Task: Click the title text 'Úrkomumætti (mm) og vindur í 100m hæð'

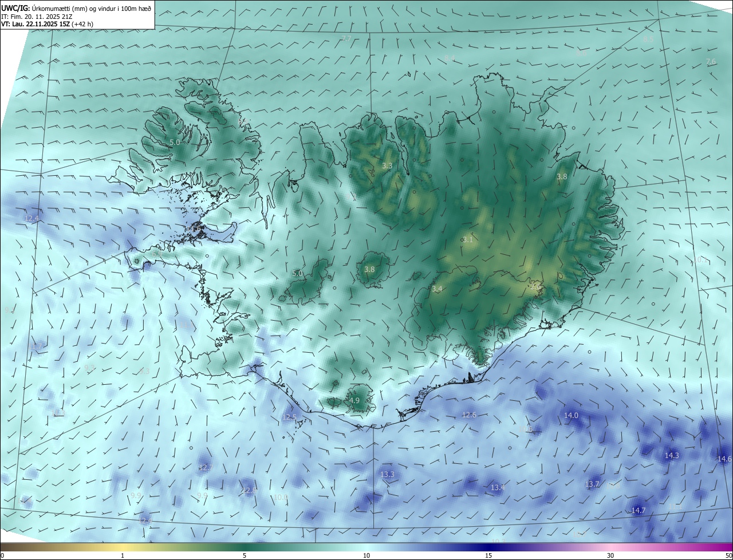Action: (x=92, y=9)
